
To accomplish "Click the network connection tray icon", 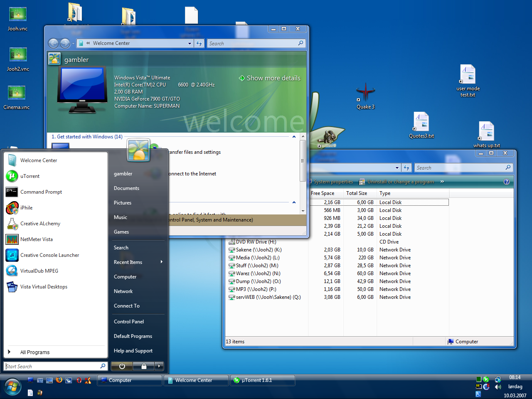I will (498, 379).
